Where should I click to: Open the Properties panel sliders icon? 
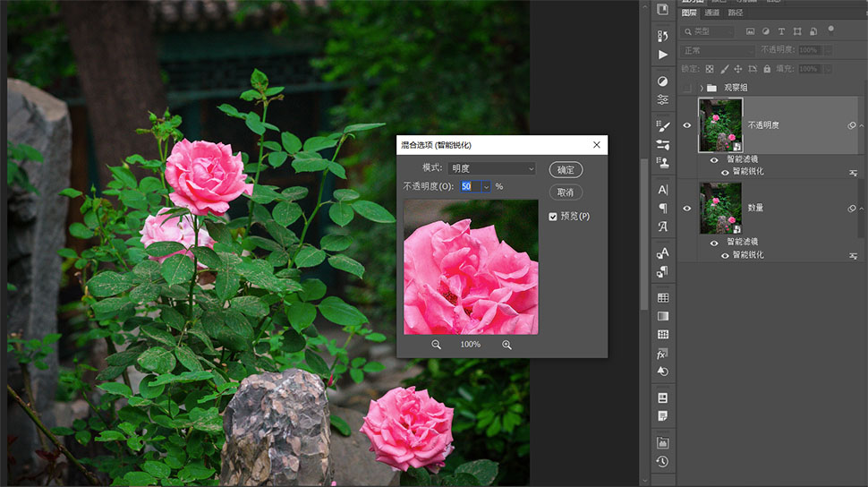[662, 99]
